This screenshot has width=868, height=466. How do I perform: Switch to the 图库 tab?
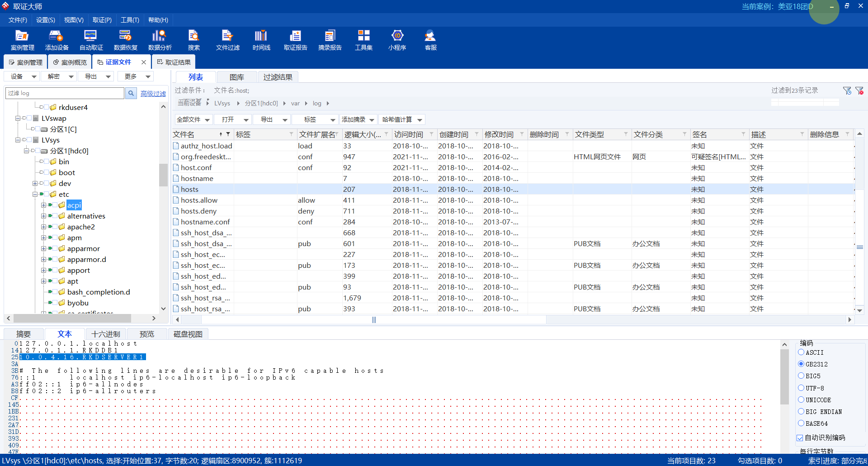pos(236,77)
